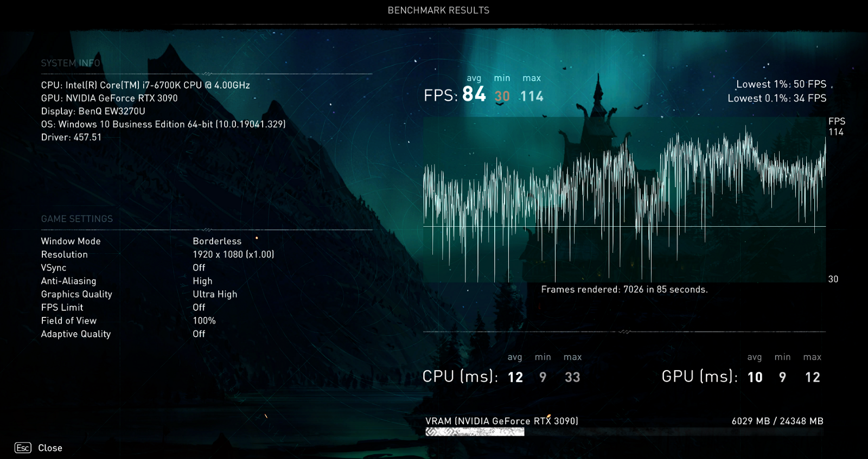Click the CPU max value 33
868x459 pixels.
(x=572, y=378)
